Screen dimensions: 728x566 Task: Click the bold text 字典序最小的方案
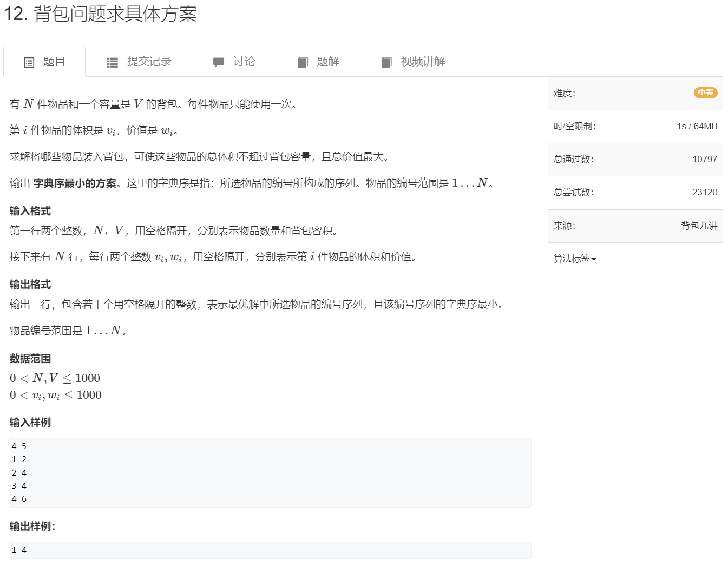pyautogui.click(x=75, y=183)
